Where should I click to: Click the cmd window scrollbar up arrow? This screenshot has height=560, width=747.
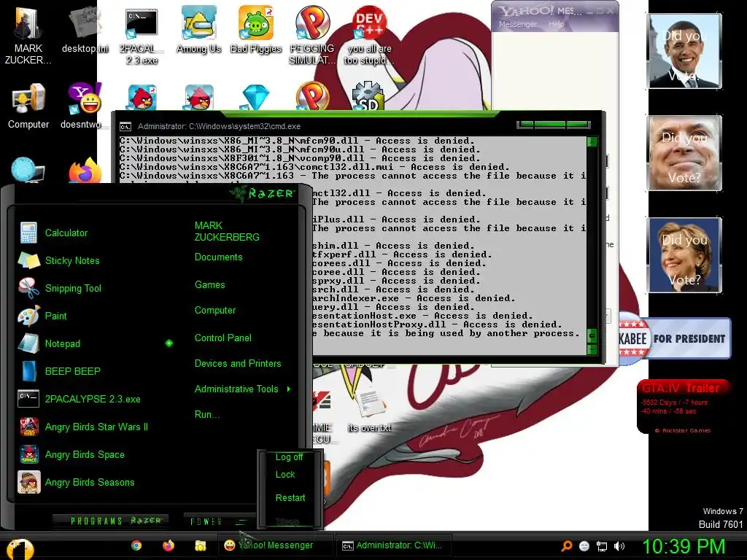pos(592,142)
